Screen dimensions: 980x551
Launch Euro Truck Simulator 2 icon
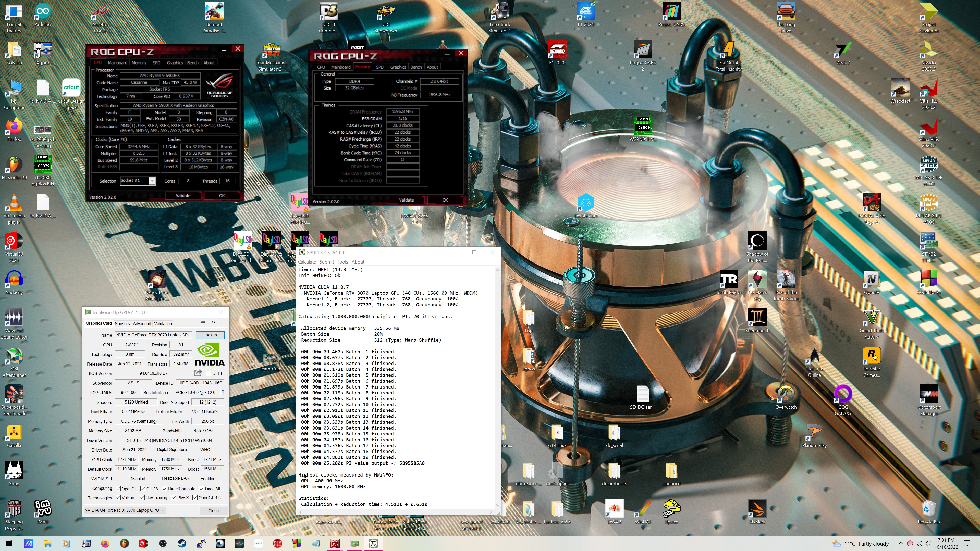click(500, 18)
